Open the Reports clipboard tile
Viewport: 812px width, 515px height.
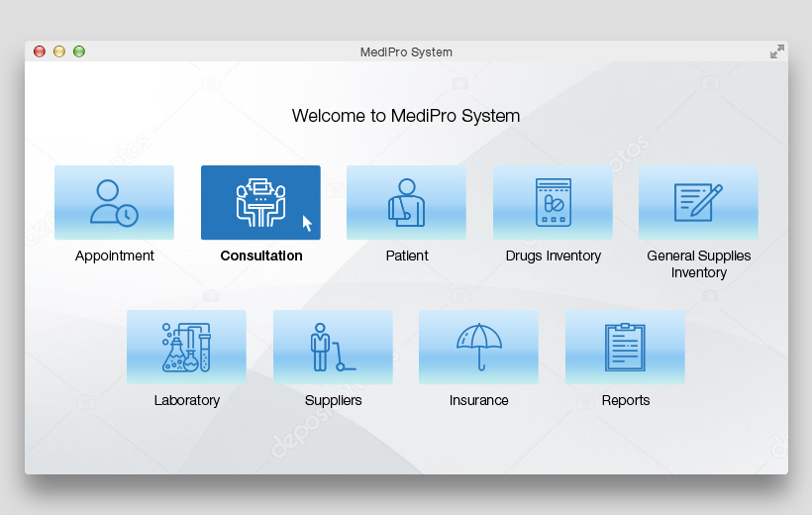[625, 348]
